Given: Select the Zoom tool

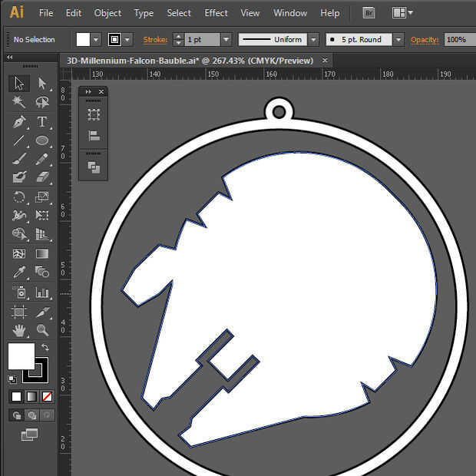Looking at the screenshot, I should 42,330.
